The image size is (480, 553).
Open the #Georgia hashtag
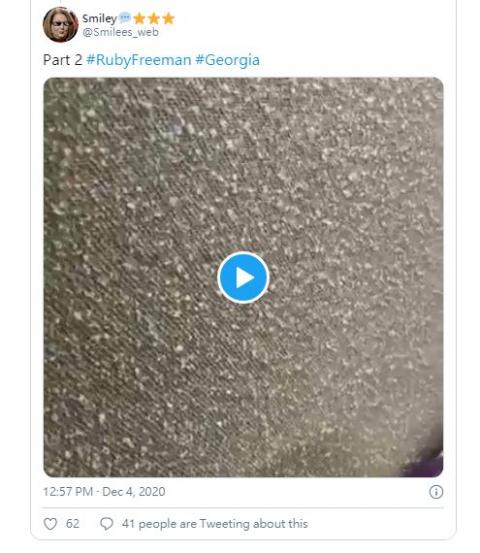(227, 60)
